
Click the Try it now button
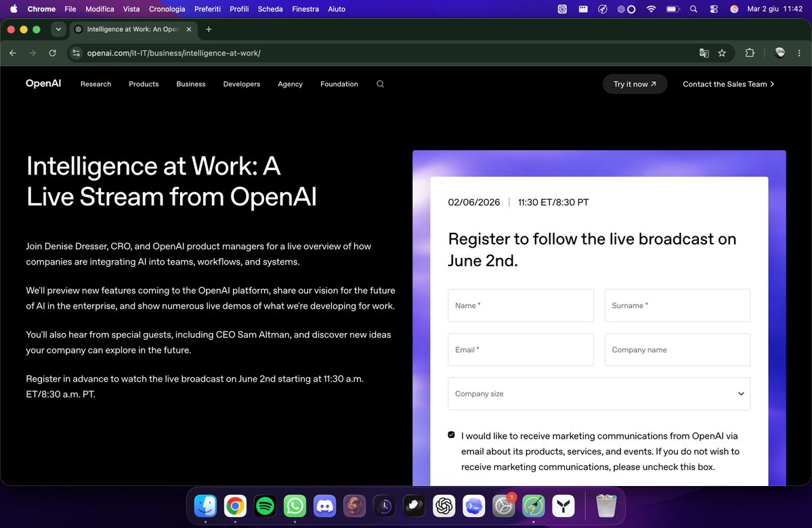tap(635, 84)
